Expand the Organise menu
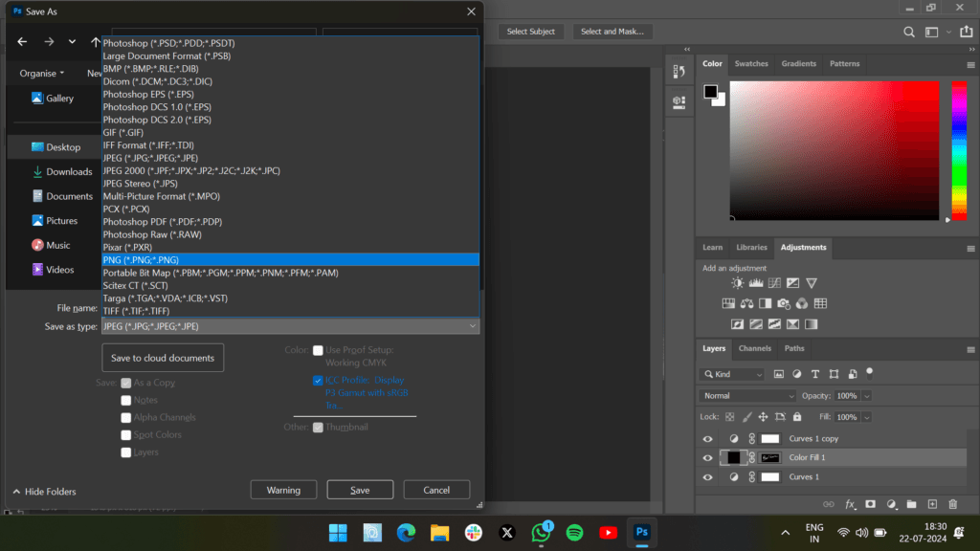This screenshot has width=980, height=551. pyautogui.click(x=42, y=73)
